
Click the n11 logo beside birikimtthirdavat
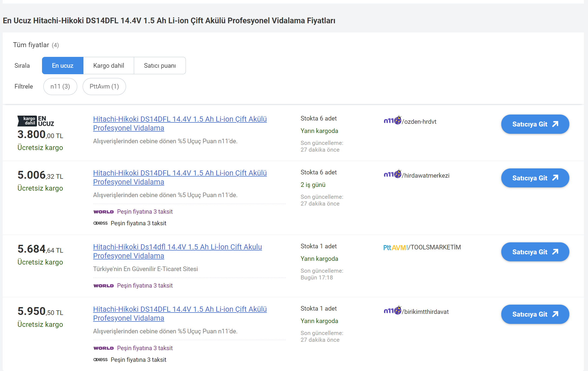(x=393, y=311)
